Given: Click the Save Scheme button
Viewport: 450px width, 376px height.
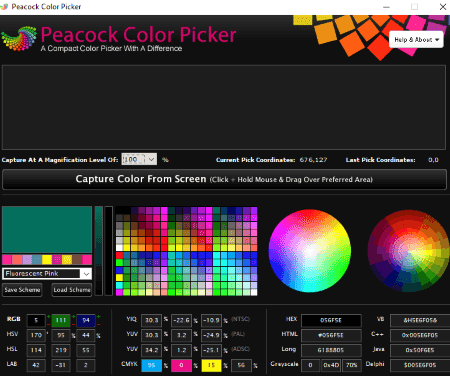Looking at the screenshot, I should [22, 290].
